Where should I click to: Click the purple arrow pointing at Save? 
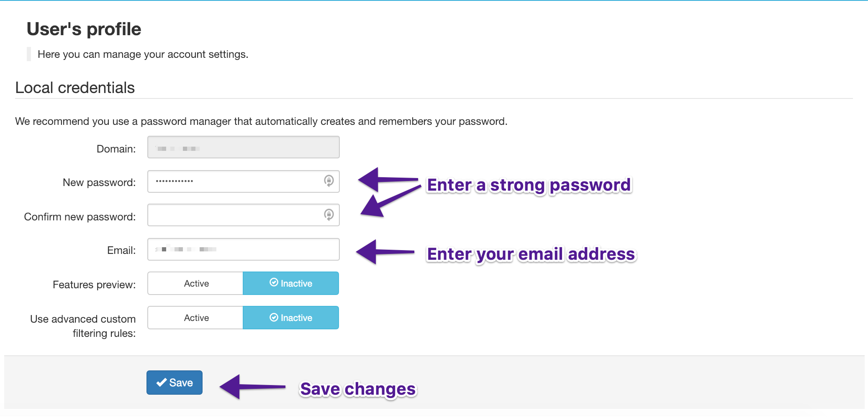[252, 386]
